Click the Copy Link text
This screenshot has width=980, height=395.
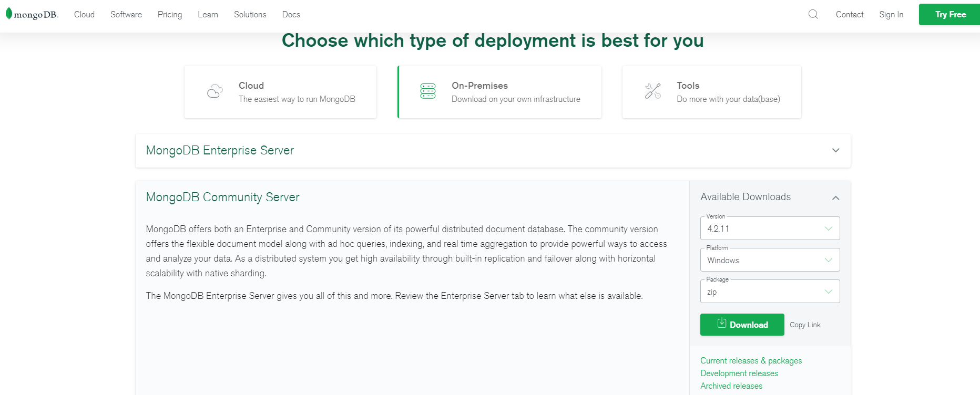coord(805,325)
